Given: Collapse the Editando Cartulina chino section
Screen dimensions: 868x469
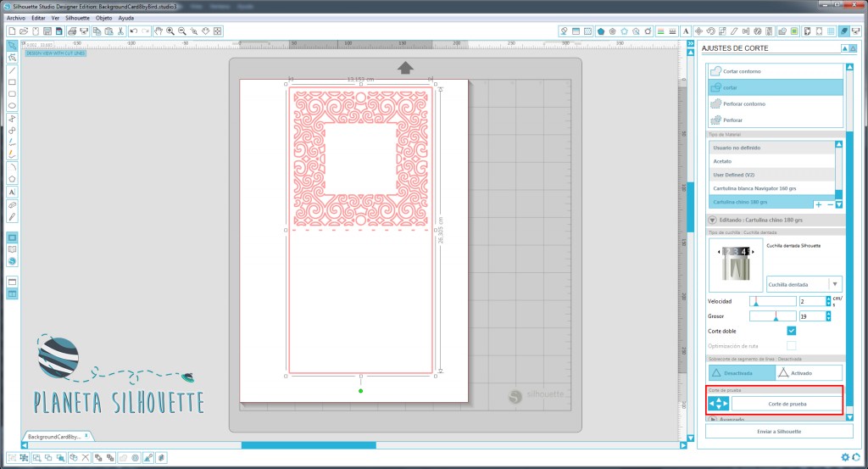Looking at the screenshot, I should pyautogui.click(x=712, y=220).
